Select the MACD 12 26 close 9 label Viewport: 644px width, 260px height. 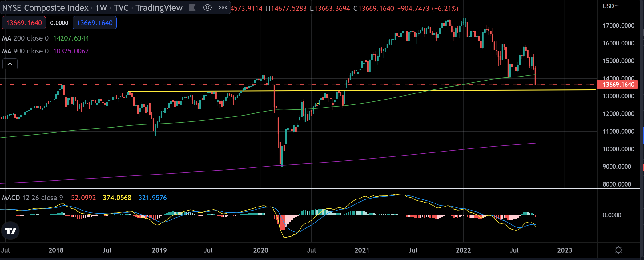pos(32,198)
